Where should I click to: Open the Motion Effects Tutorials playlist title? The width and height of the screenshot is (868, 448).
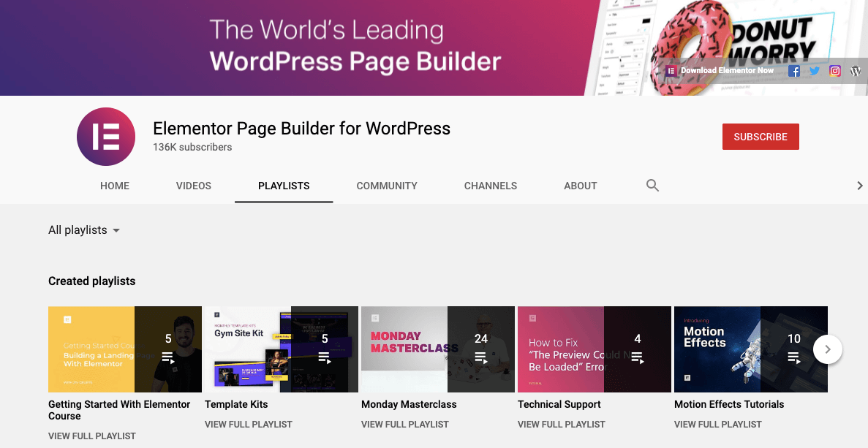(x=729, y=404)
